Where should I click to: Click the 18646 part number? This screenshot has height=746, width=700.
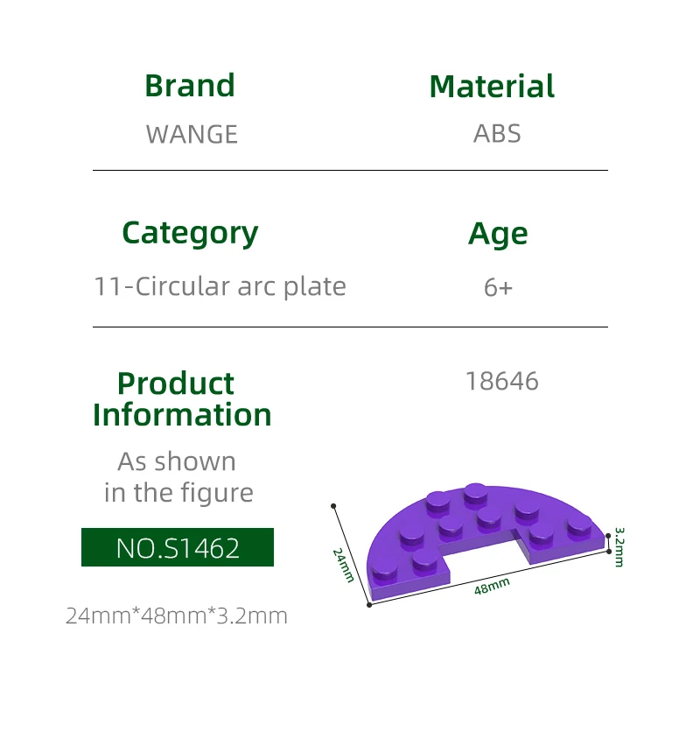(x=502, y=382)
